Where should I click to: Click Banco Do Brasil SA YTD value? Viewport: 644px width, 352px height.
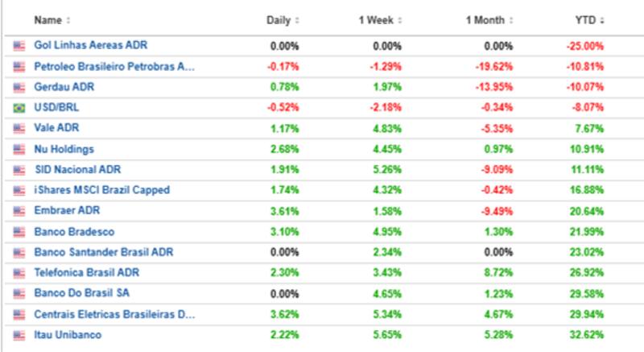tap(586, 293)
